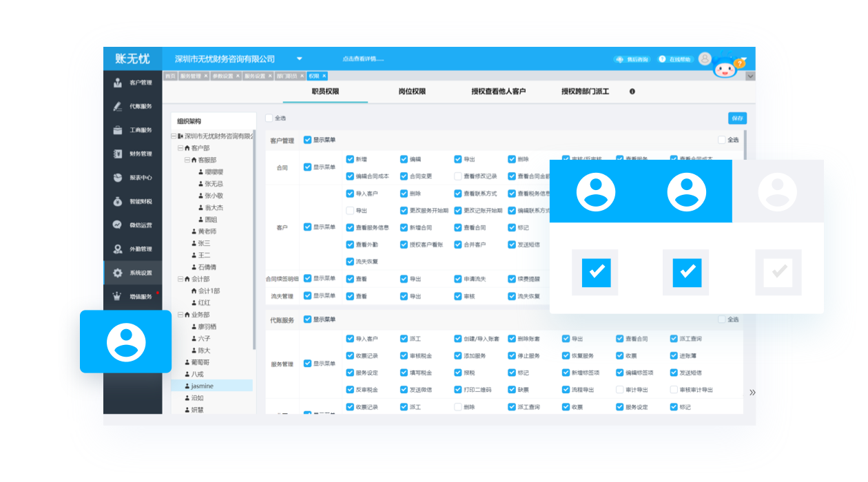The image size is (868, 482).
Task: Uncheck the 派工查询 checkbox in 服务管理 row
Action: pos(674,339)
